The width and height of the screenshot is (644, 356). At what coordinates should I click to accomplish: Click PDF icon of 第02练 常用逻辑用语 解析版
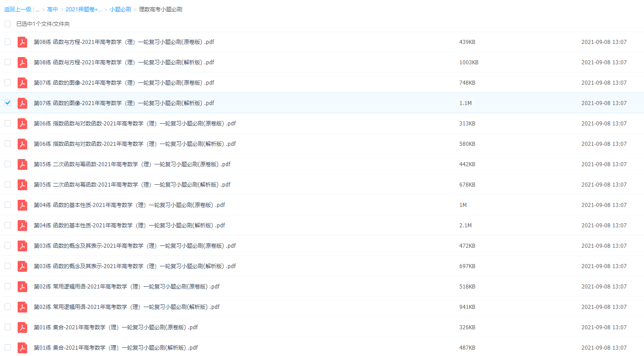22,307
